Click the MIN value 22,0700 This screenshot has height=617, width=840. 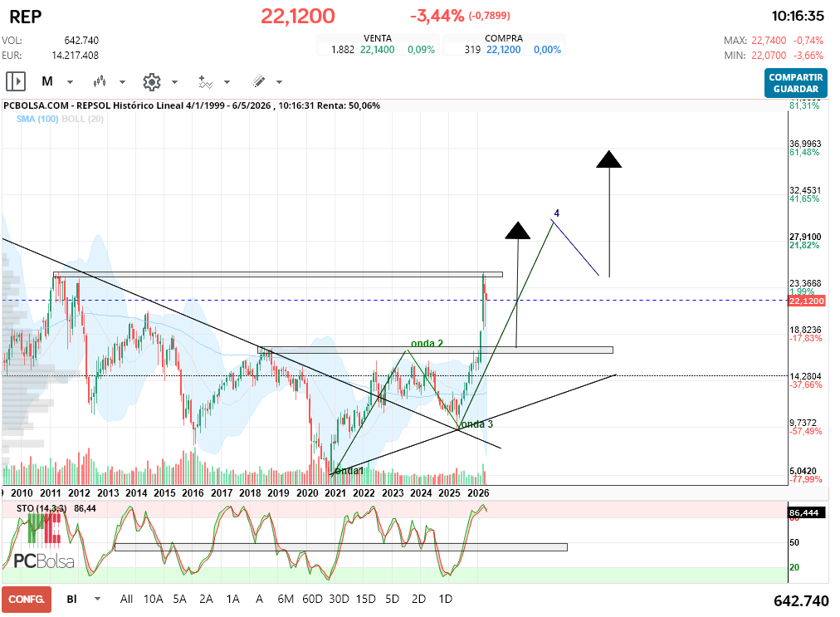[x=769, y=56]
